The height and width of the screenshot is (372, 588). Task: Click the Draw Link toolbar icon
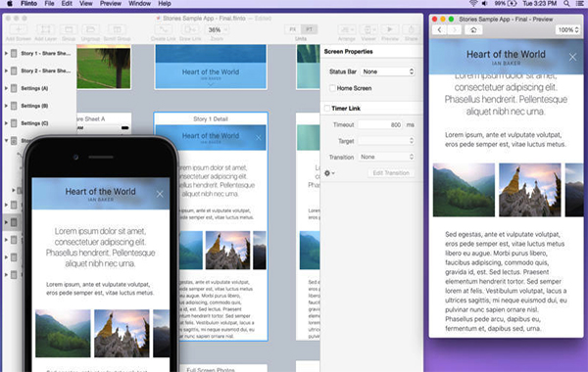190,29
